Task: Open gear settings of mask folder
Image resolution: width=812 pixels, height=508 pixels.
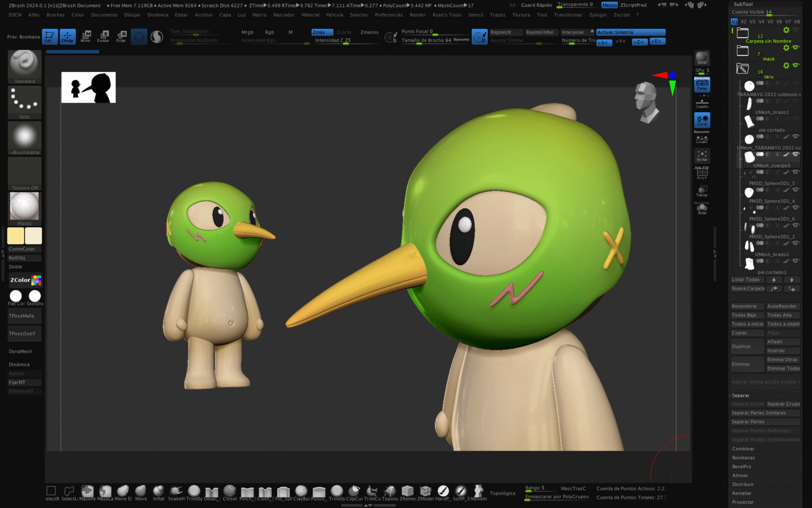Action: click(x=786, y=48)
